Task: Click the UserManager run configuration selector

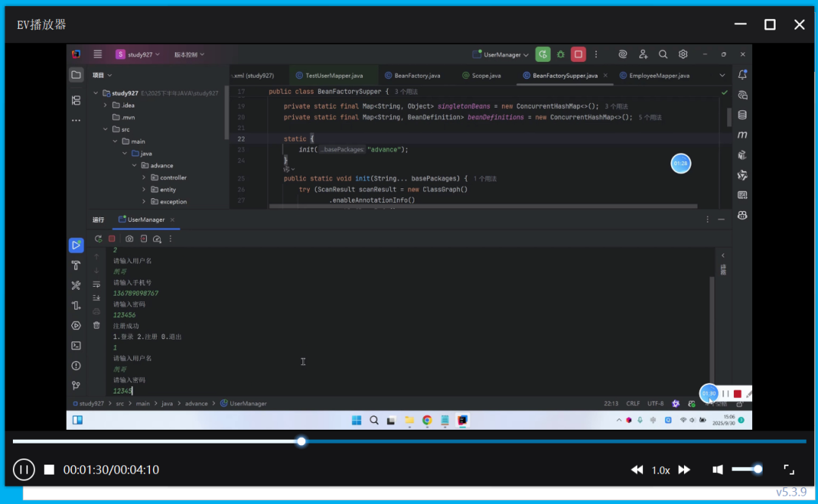Action: tap(501, 54)
